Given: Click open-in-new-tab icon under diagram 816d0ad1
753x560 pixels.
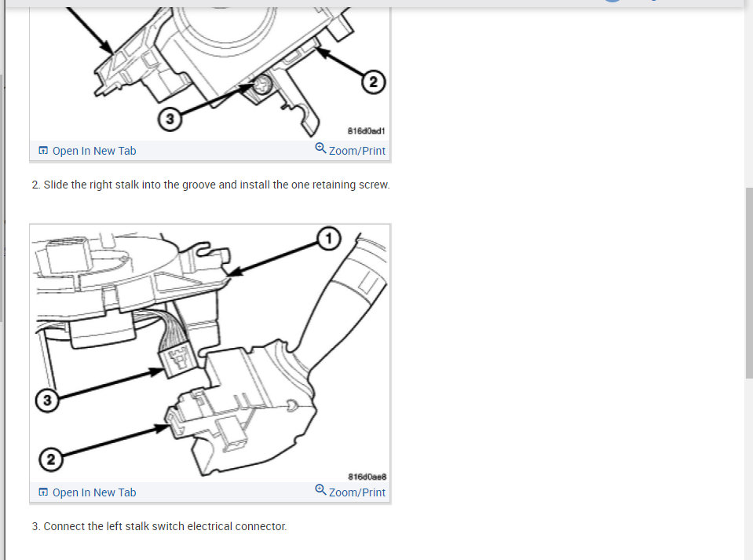Looking at the screenshot, I should pyautogui.click(x=43, y=151).
